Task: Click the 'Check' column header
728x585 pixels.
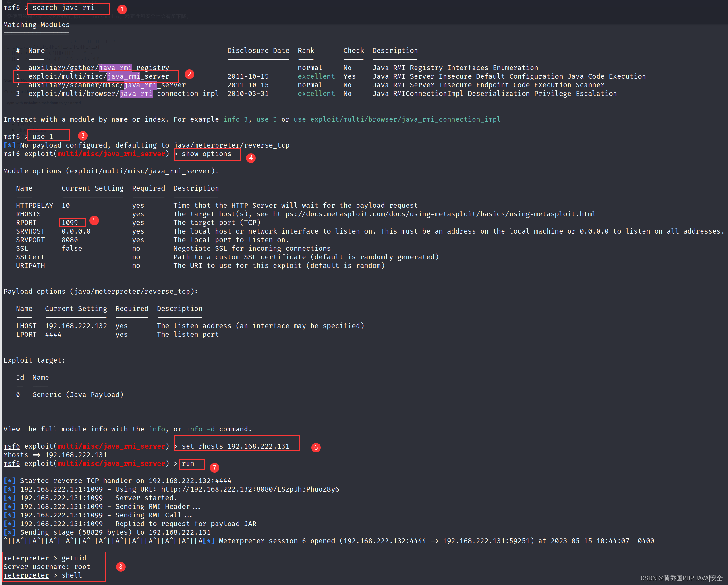Action: [x=354, y=51]
